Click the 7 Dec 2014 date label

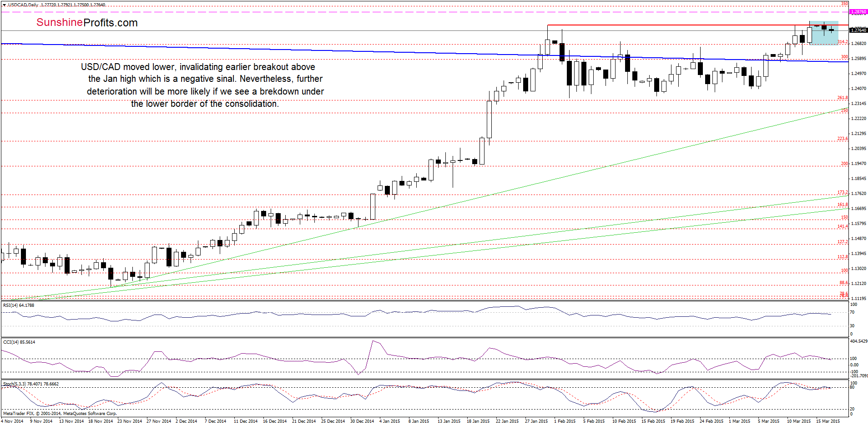pyautogui.click(x=215, y=421)
